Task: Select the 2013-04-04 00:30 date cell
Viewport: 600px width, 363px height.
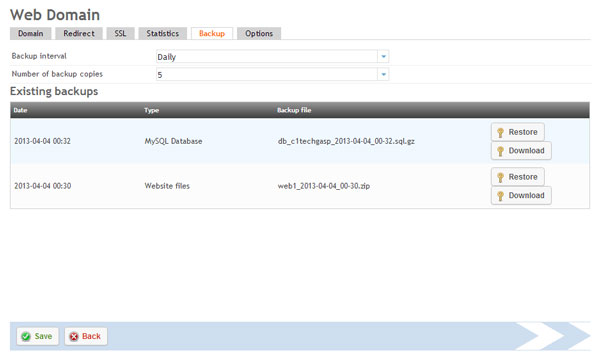Action: (x=42, y=186)
